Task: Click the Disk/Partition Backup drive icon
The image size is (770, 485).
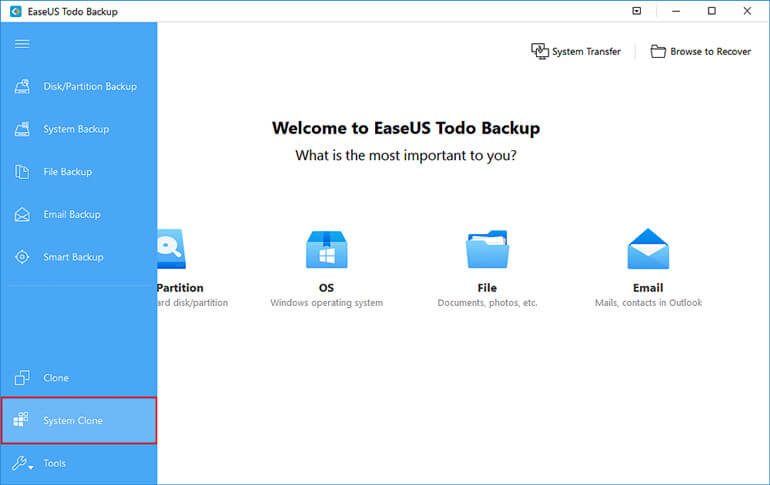Action: 22,86
